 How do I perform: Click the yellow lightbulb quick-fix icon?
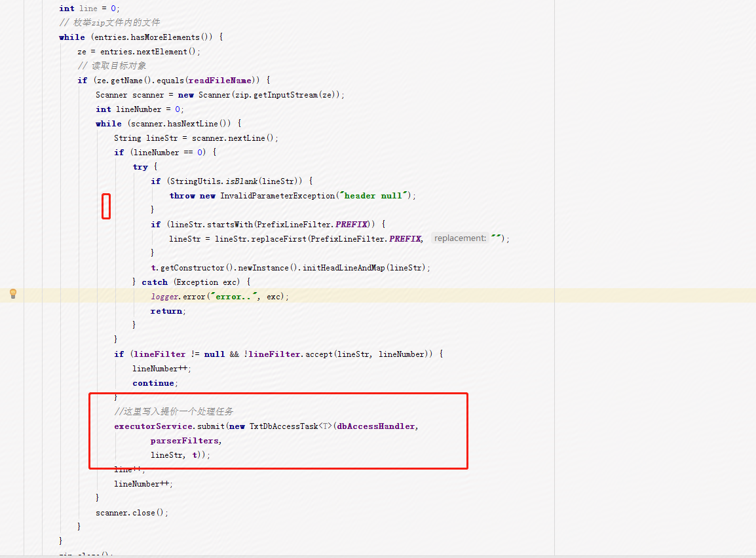tap(13, 294)
